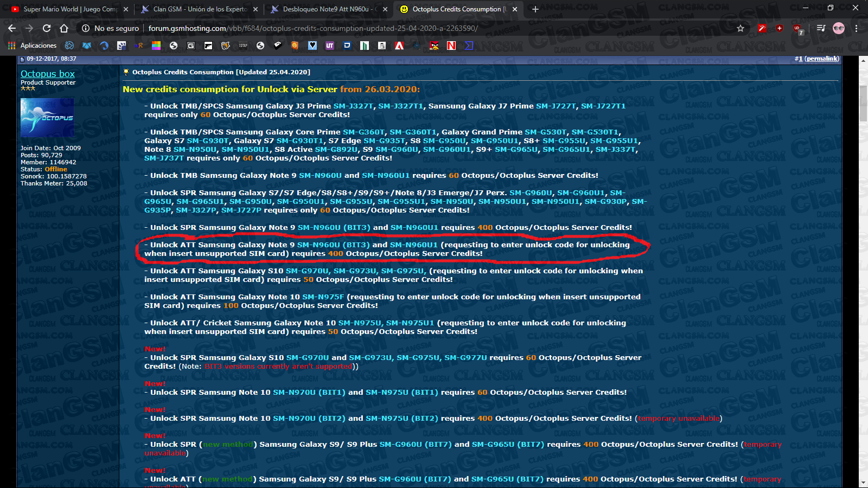
Task: Open the boxed G bookmark icon
Action: 191,46
